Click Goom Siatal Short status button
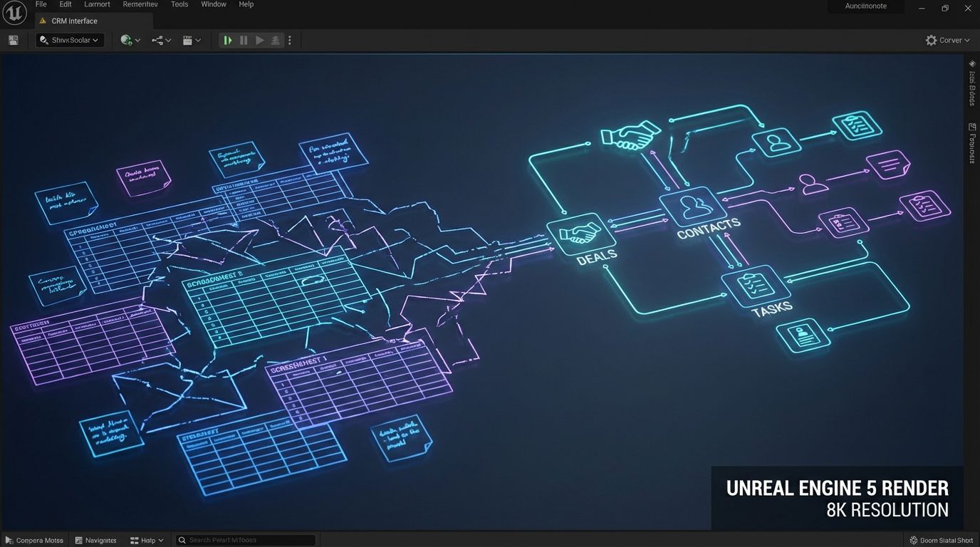This screenshot has height=547, width=980. (x=942, y=541)
